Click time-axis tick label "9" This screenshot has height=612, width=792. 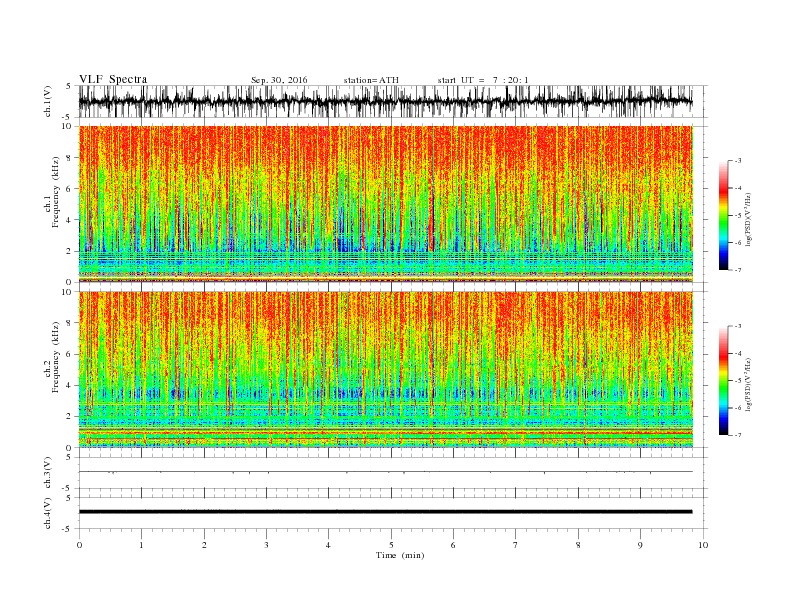[640, 545]
